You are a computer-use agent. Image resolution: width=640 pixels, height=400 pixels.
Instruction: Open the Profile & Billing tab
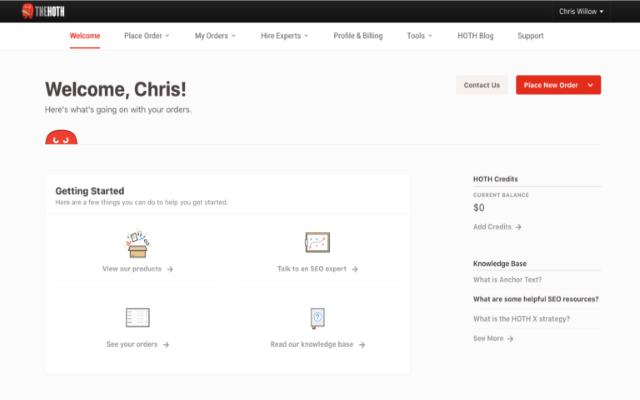point(358,36)
